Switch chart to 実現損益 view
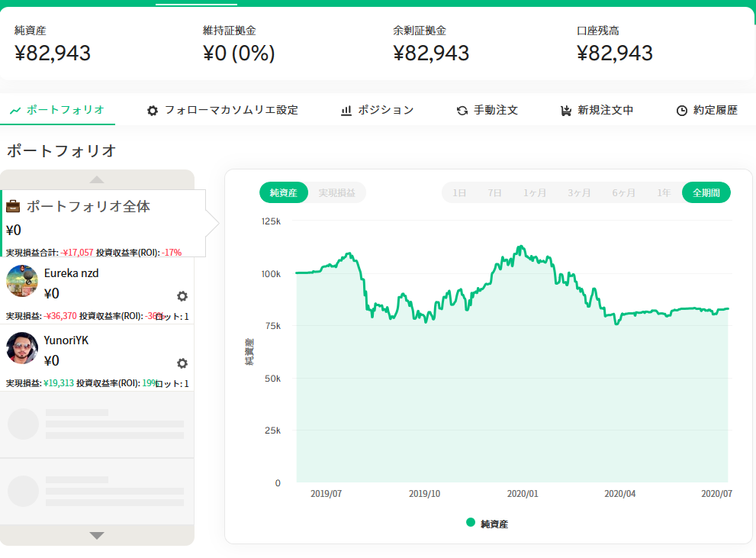The height and width of the screenshot is (558, 756). [x=336, y=193]
